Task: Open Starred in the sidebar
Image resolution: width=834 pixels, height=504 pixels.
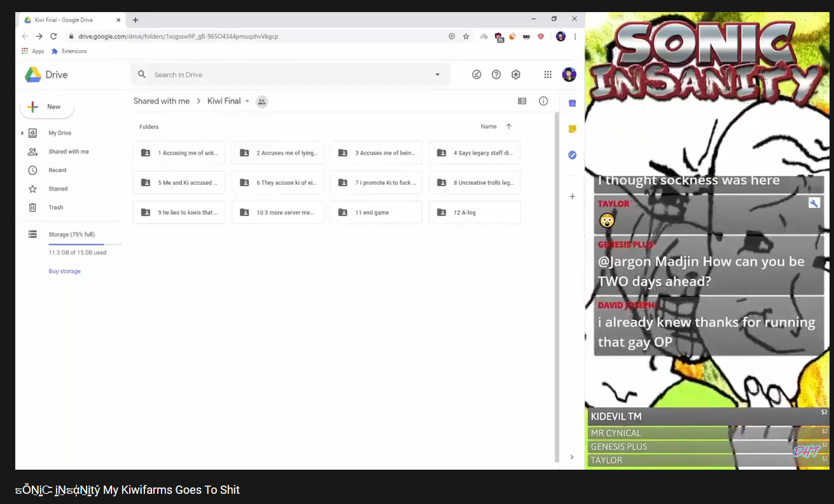Action: click(x=58, y=189)
